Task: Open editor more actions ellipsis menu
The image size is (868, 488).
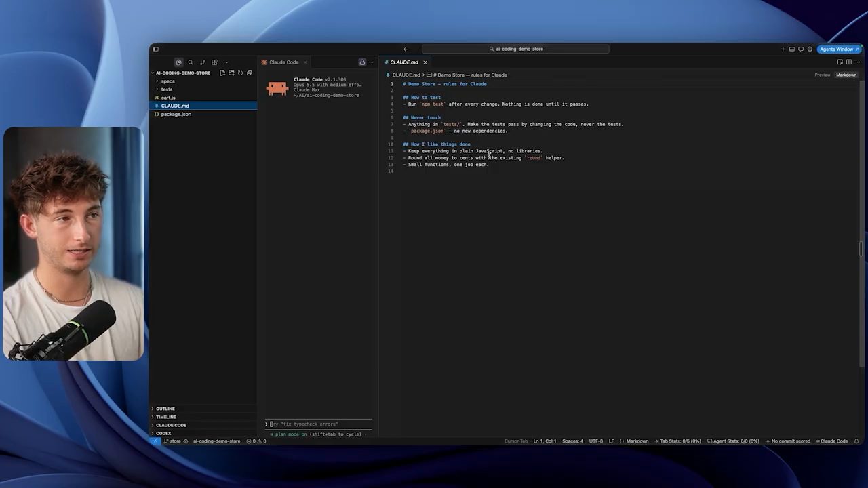Action: [856, 62]
